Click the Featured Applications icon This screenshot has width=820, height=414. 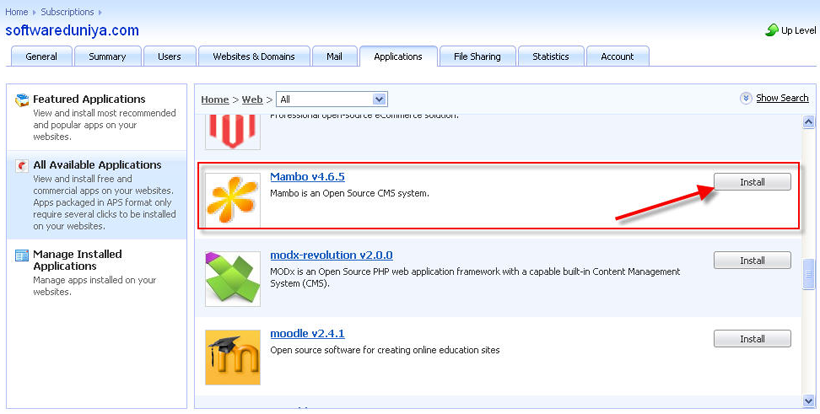[x=22, y=99]
